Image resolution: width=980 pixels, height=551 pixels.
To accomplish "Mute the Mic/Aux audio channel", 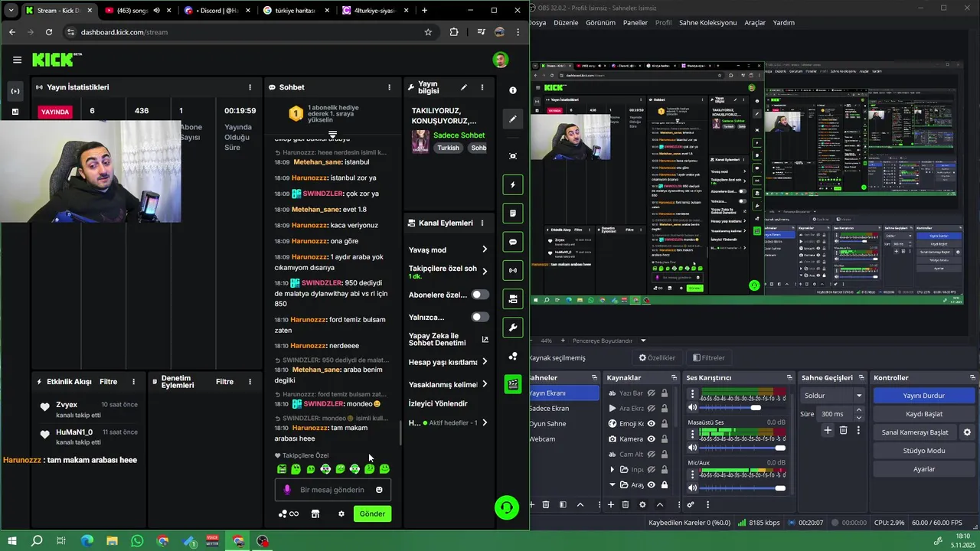I will pyautogui.click(x=692, y=488).
